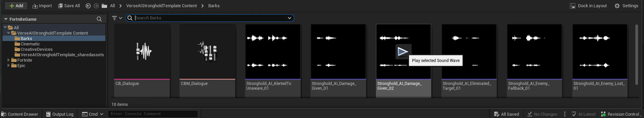The image size is (644, 118).
Task: Click the CB_Dialogue name label
Action: 127,84
